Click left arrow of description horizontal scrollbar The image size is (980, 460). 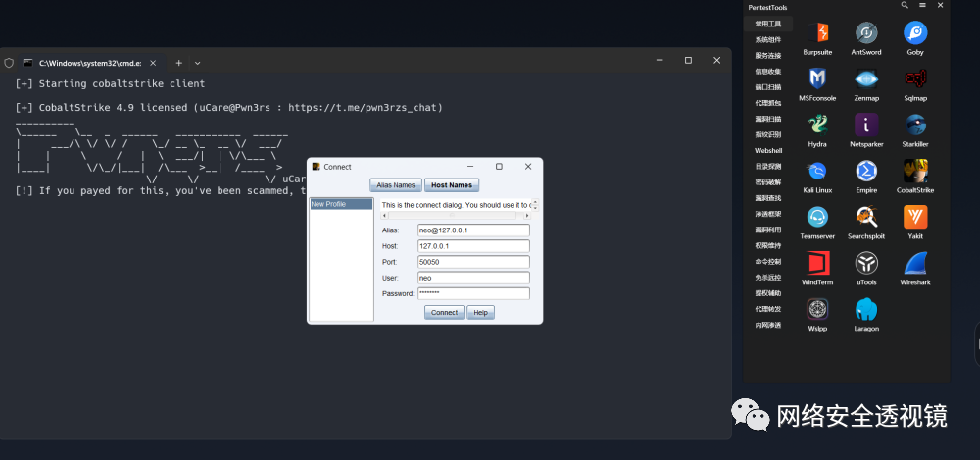tap(384, 216)
